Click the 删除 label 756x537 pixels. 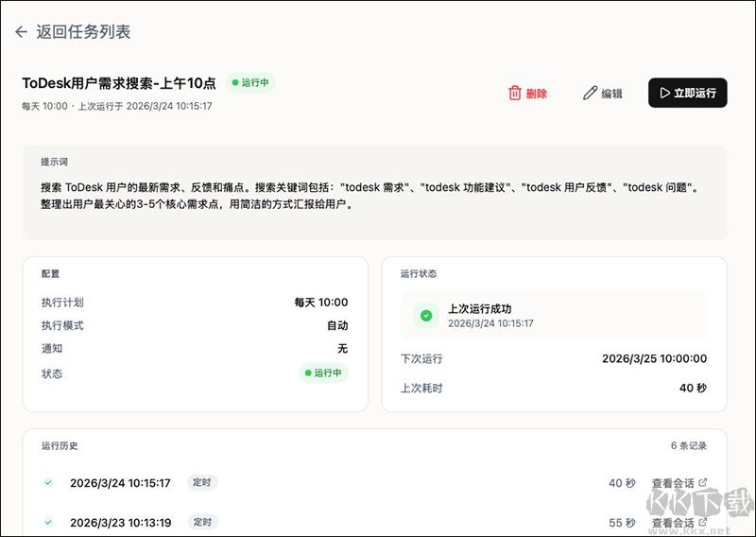click(537, 94)
